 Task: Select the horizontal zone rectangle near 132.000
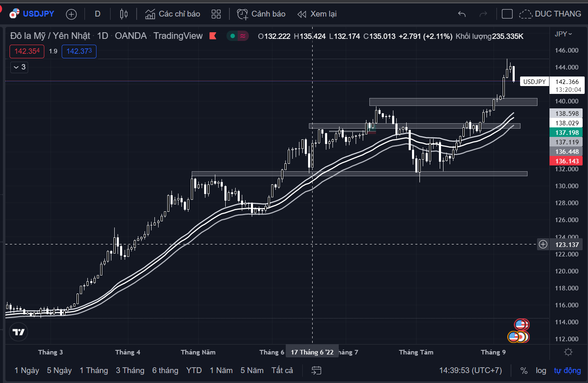[x=359, y=174]
